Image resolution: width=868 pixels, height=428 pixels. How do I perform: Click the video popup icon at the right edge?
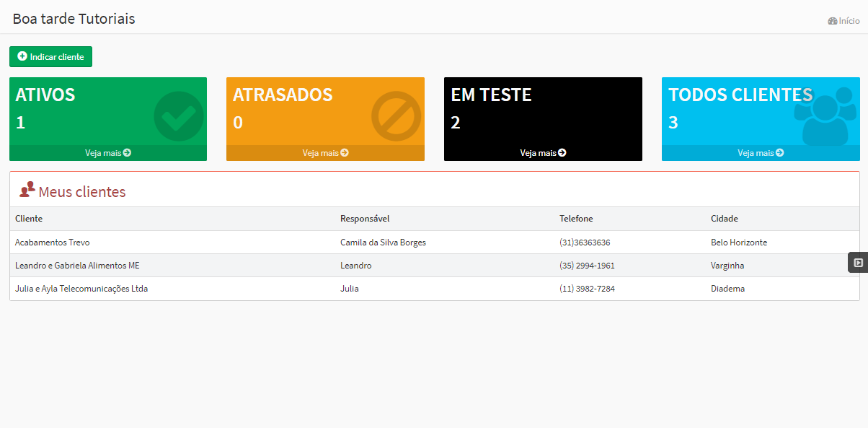(857, 261)
